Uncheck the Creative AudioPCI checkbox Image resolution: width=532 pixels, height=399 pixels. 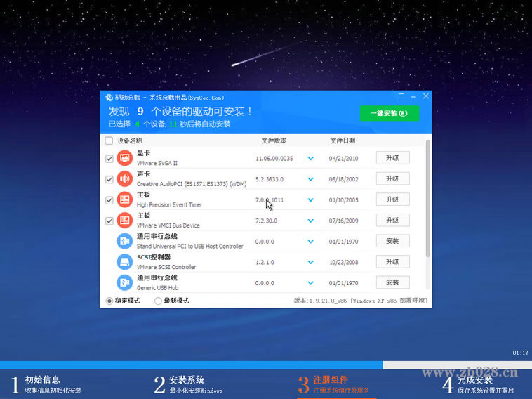[x=109, y=179]
